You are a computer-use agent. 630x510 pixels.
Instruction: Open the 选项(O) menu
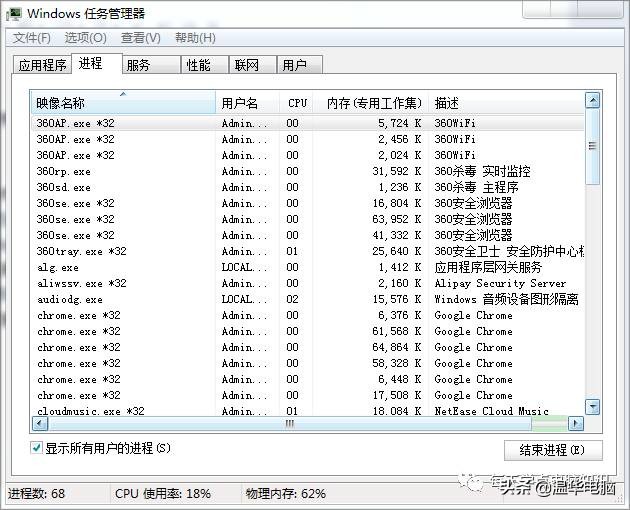pos(86,38)
